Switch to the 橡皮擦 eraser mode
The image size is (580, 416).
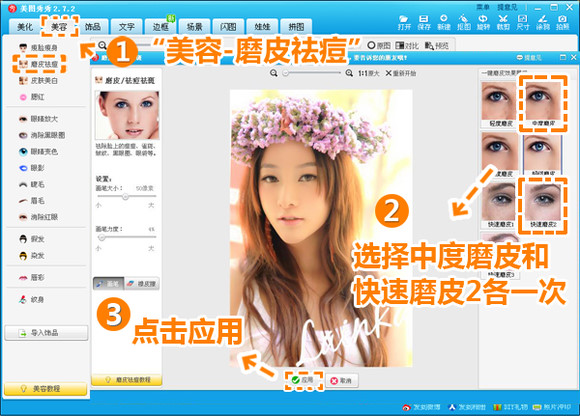click(x=142, y=284)
